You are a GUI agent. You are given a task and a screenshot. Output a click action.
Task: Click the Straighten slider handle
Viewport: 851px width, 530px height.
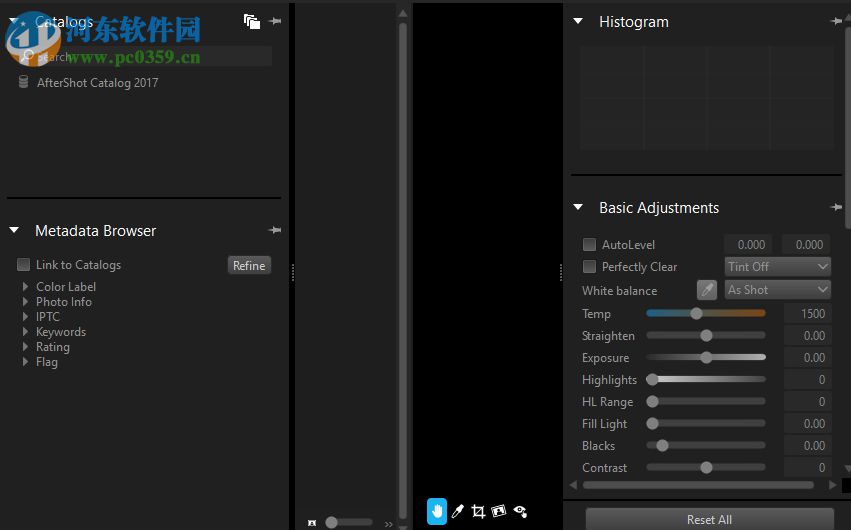pos(706,336)
